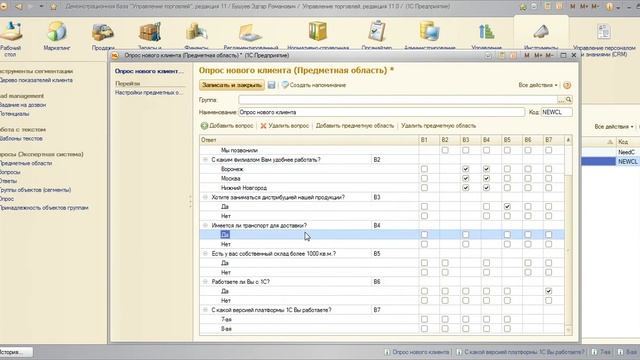This screenshot has height=360, width=640.
Task: Check B5 checkbox in 8-ая row
Action: (507, 329)
